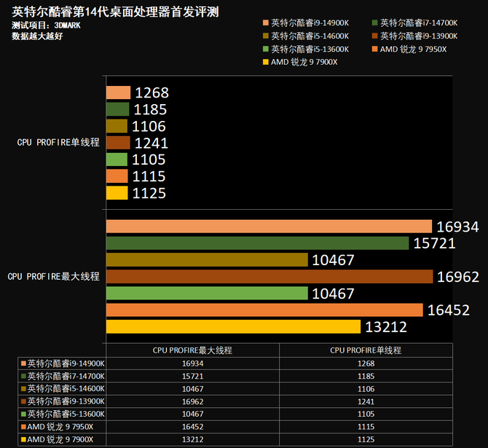Click table cell 1115 in 7950X row

click(366, 427)
